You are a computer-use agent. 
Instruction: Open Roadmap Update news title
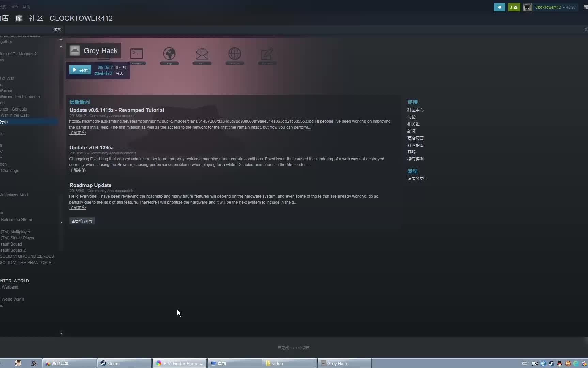[x=90, y=185]
